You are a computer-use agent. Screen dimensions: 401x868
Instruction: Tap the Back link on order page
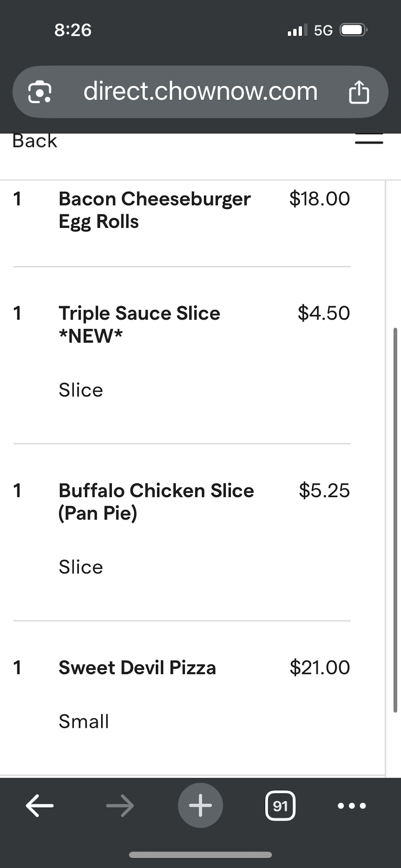pyautogui.click(x=35, y=141)
